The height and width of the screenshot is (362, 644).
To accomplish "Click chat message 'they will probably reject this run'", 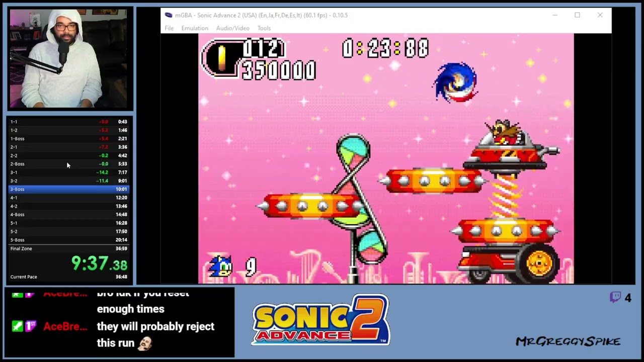I will click(155, 335).
